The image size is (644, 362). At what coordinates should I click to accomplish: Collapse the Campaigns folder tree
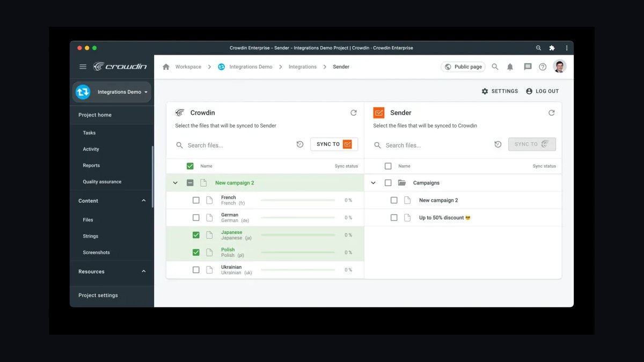374,183
